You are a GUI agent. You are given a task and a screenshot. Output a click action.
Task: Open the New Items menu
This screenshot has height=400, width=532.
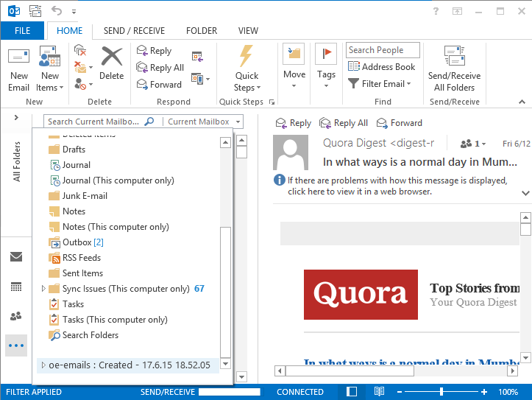(49, 69)
